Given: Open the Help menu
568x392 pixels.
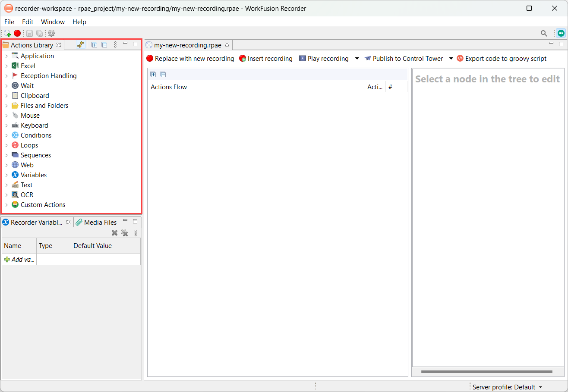Looking at the screenshot, I should click(79, 22).
